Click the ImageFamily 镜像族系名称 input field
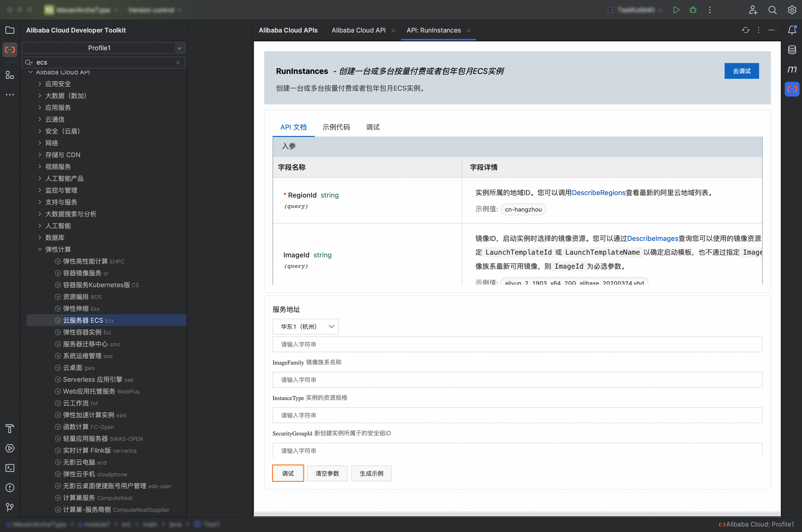The image size is (802, 532). 517,380
